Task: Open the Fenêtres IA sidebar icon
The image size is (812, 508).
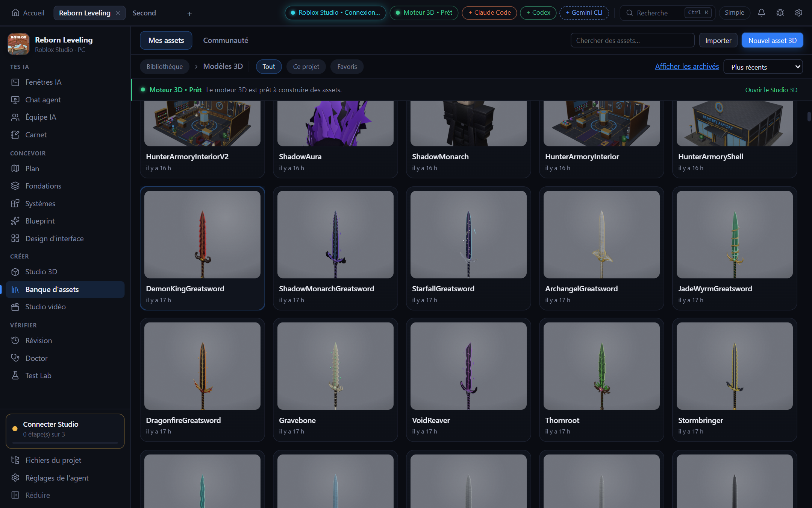Action: point(15,82)
